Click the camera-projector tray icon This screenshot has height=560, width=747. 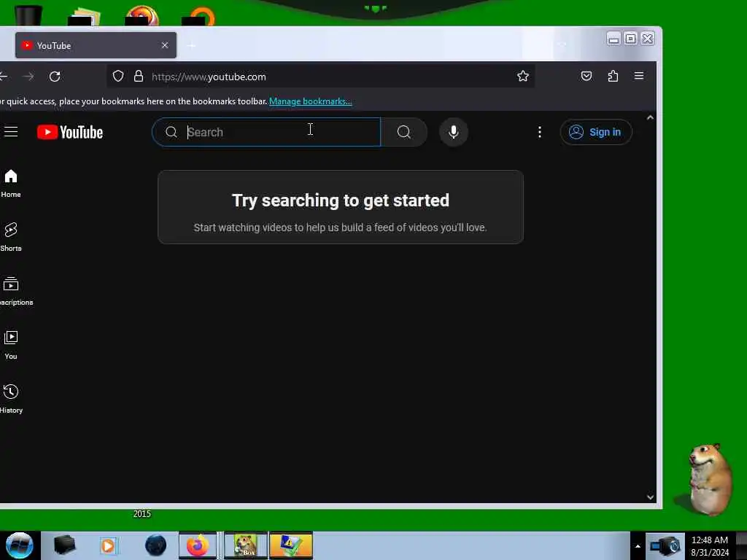point(665,545)
